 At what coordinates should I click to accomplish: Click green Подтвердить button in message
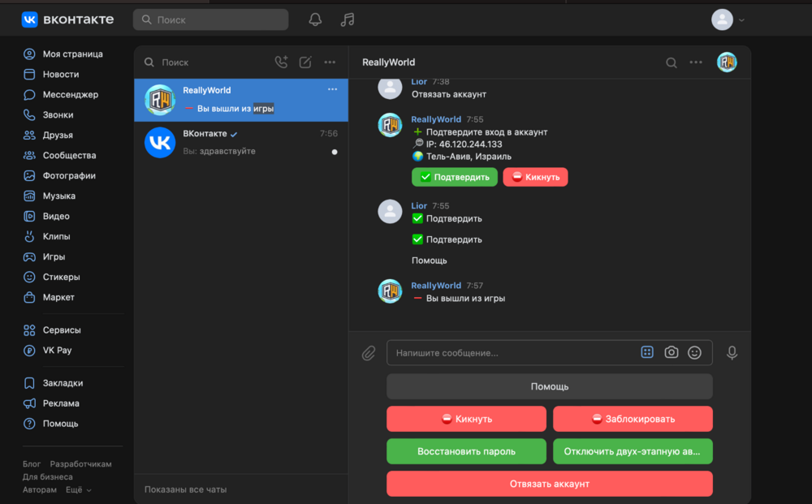455,177
